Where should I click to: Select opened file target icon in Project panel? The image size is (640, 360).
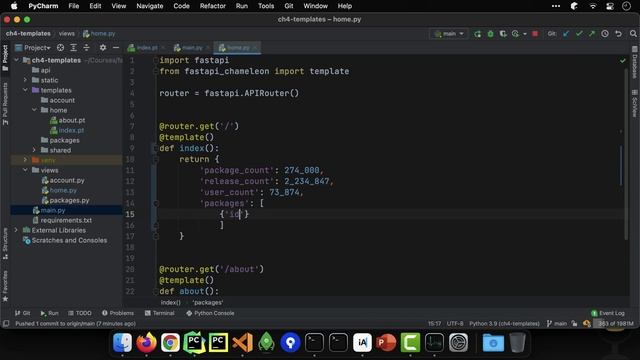(x=60, y=48)
